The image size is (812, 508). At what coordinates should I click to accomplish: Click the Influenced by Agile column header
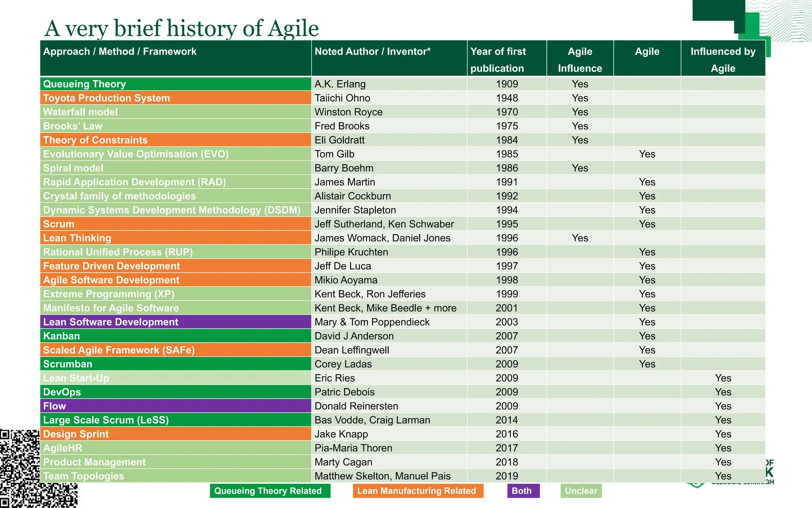722,59
